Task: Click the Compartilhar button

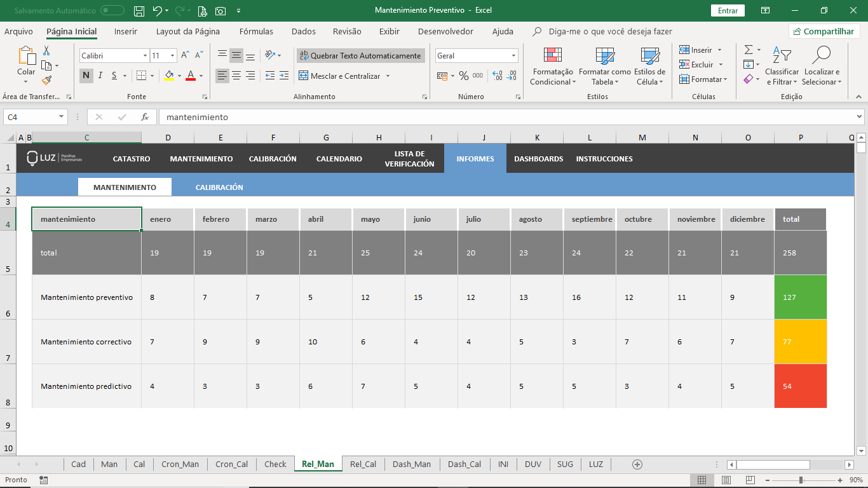Action: pos(824,31)
